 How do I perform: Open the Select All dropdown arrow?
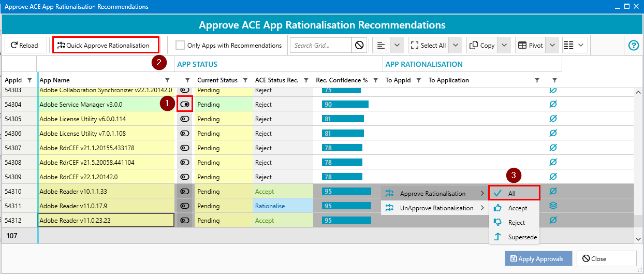455,46
